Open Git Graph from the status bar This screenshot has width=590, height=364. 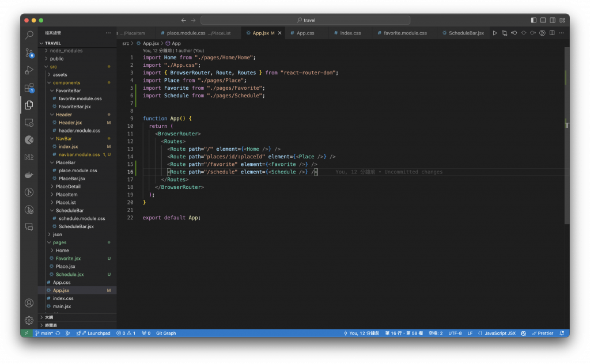tap(166, 333)
